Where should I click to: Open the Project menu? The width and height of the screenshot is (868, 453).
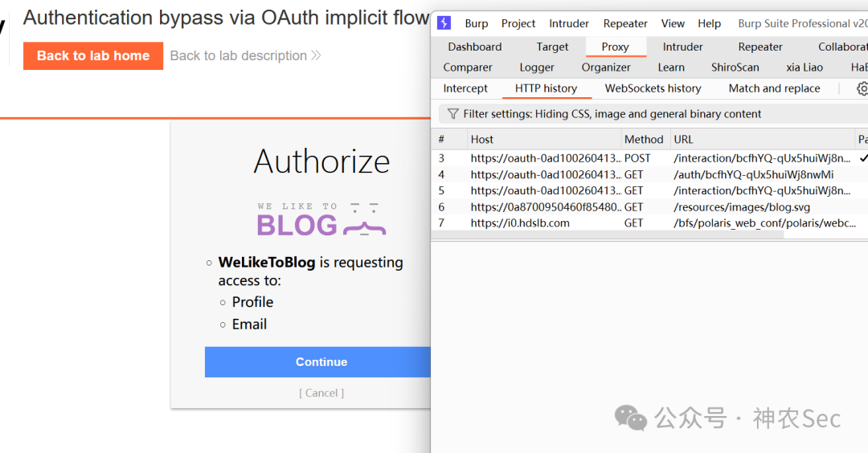[518, 23]
